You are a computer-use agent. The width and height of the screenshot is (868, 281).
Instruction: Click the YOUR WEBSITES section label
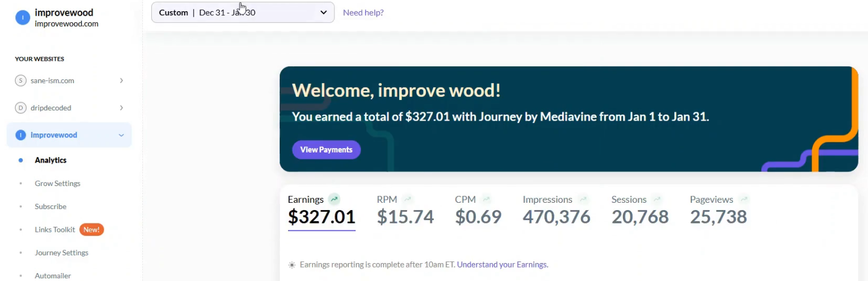[39, 59]
